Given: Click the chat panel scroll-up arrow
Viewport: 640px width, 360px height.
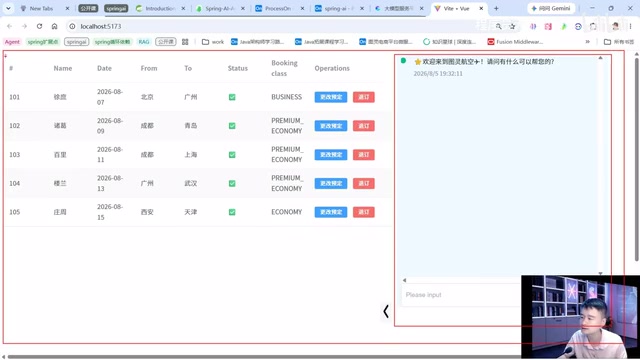Looking at the screenshot, I should pos(600,58).
